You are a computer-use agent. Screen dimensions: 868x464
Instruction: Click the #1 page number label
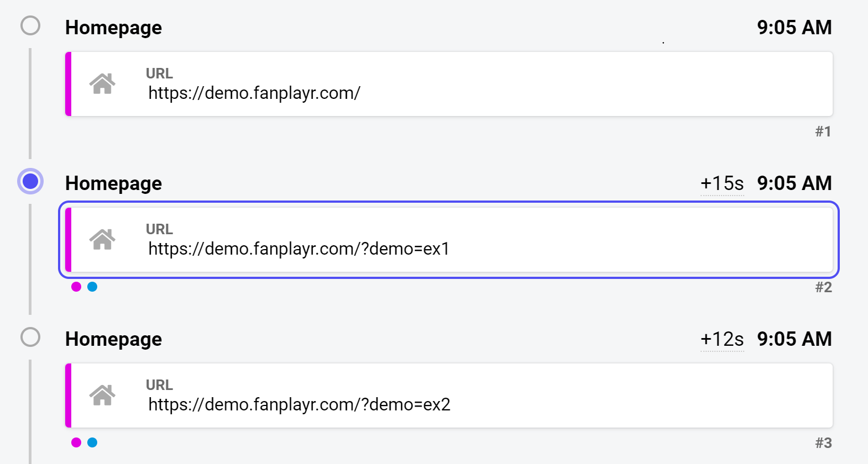tap(823, 131)
